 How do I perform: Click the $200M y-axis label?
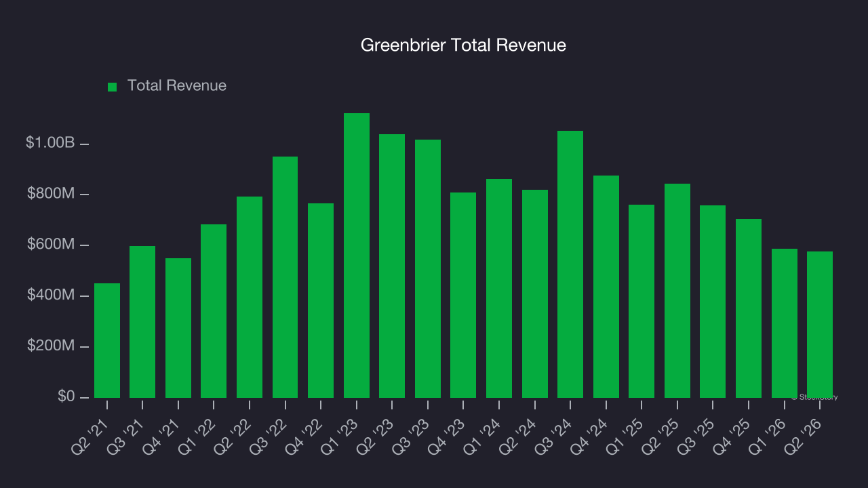point(51,346)
